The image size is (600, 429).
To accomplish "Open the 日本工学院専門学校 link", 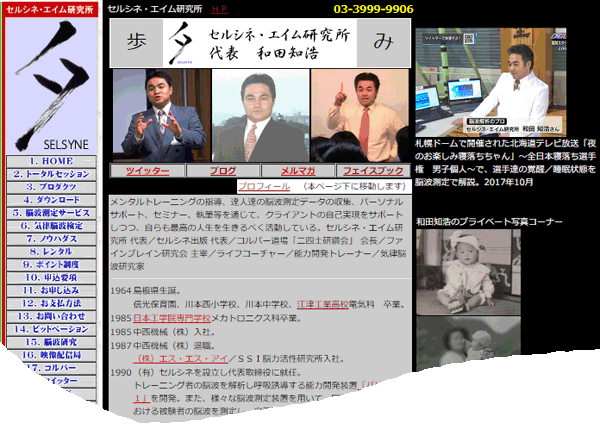I will (x=172, y=318).
